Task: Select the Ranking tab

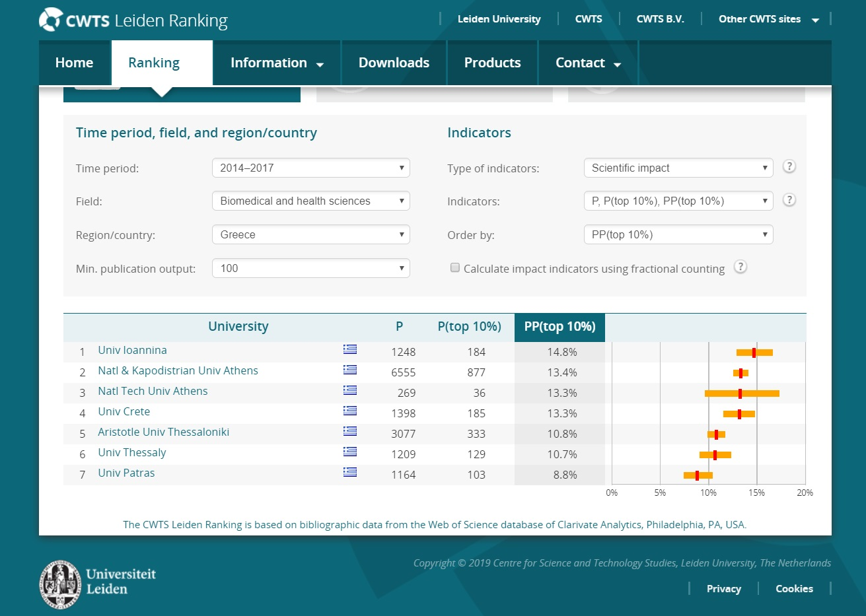Action: pos(162,63)
